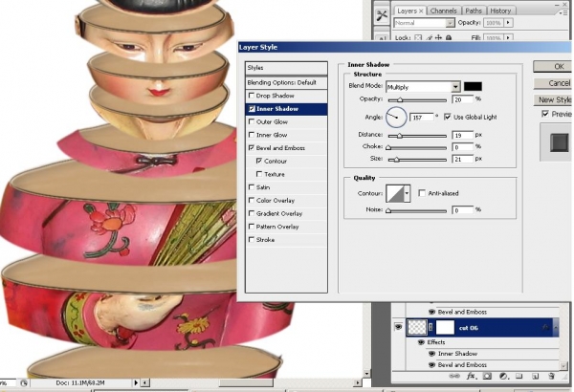Enable the Inner Glow checkbox

252,135
